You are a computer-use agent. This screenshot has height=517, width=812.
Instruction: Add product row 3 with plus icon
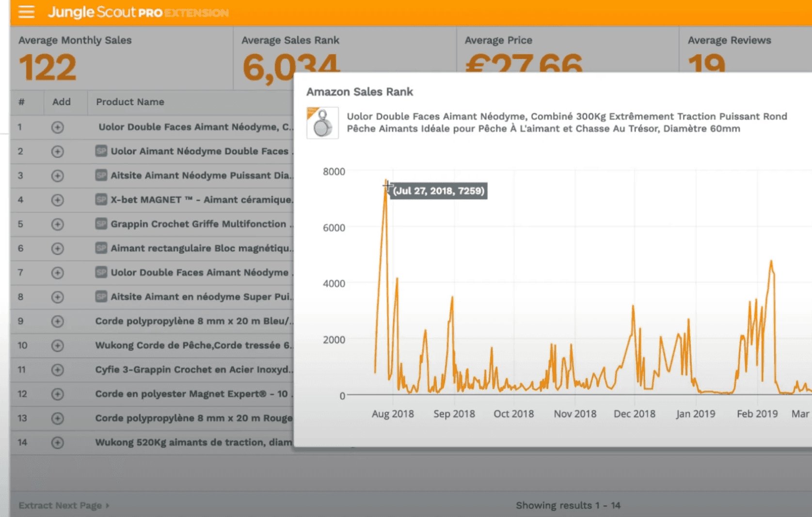click(57, 175)
